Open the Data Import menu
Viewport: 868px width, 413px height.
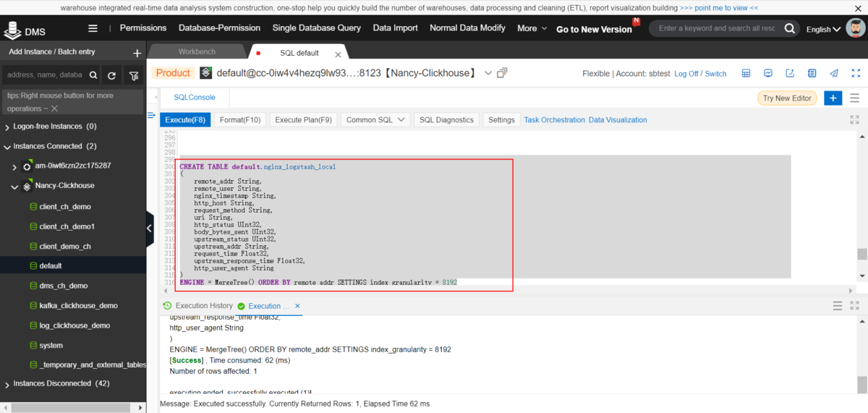(x=396, y=28)
